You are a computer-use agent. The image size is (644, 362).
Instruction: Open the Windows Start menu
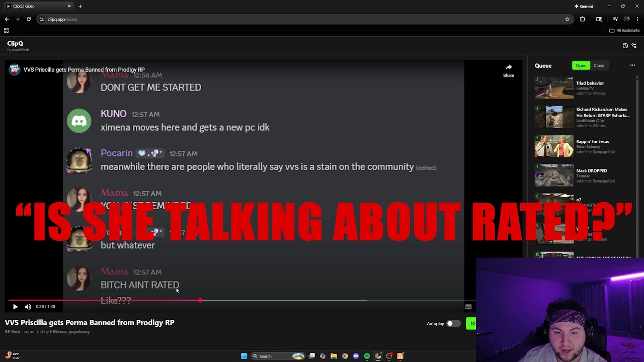click(x=244, y=356)
